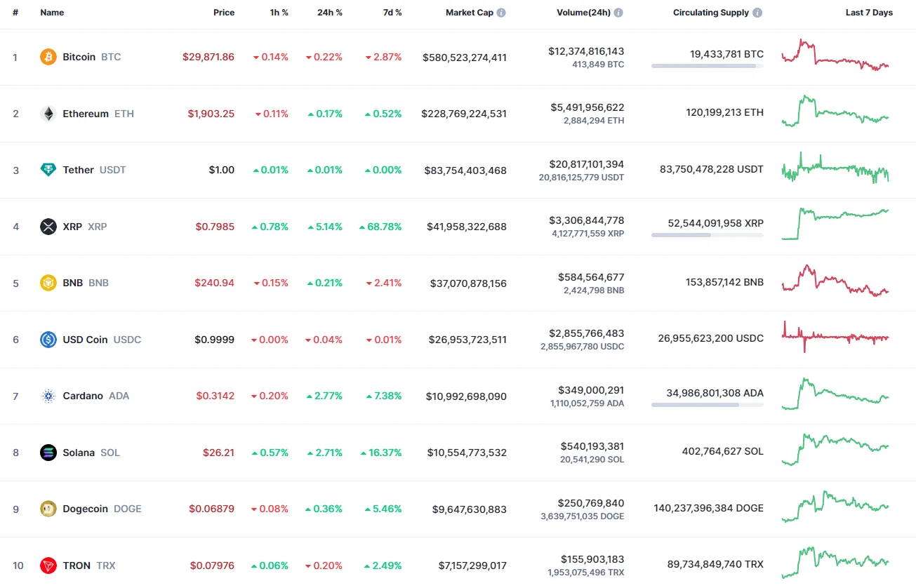The image size is (916, 588).
Task: Sort table by Price column
Action: 224,12
